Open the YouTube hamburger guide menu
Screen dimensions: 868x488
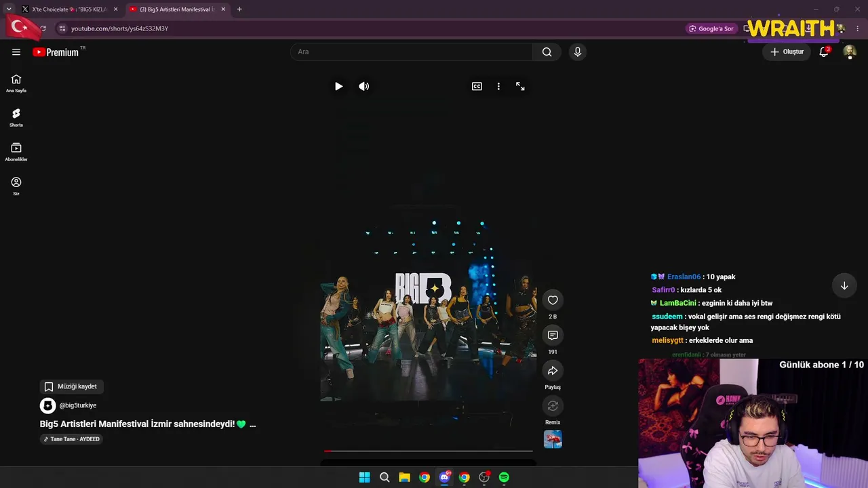tap(16, 52)
